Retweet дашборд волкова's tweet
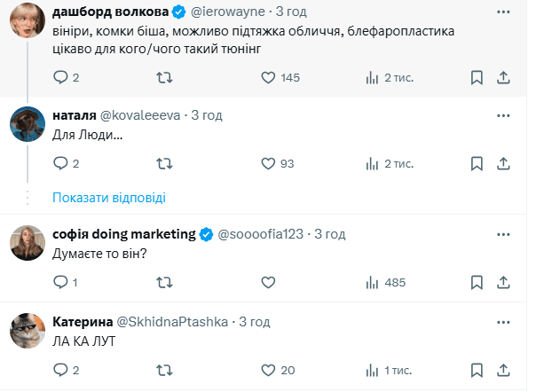 [x=164, y=77]
